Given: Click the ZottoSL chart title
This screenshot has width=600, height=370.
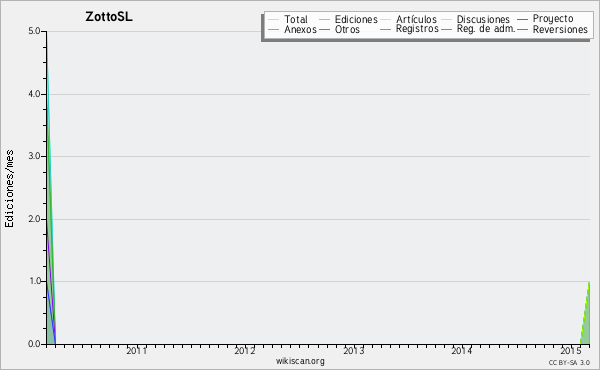Looking at the screenshot, I should pos(109,17).
